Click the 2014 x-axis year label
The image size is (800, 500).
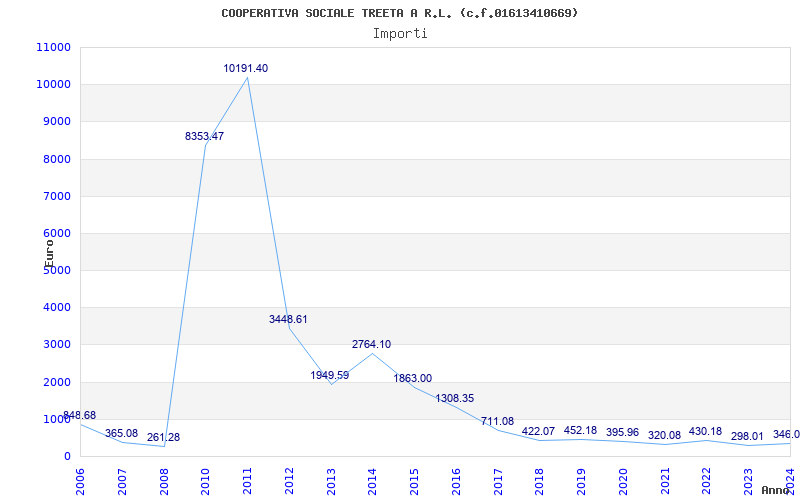tap(372, 482)
